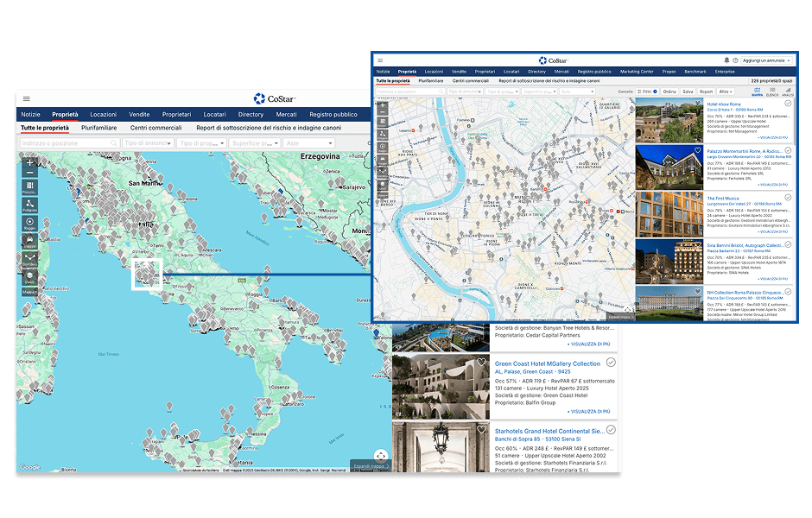The width and height of the screenshot is (812, 518).
Task: Open the help question mark icon
Action: click(736, 60)
